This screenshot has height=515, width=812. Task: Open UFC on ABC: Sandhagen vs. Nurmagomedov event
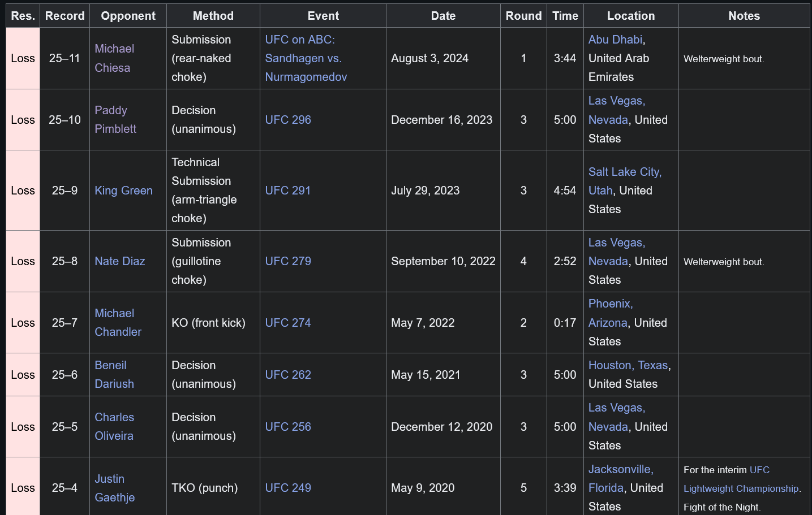[x=306, y=58]
